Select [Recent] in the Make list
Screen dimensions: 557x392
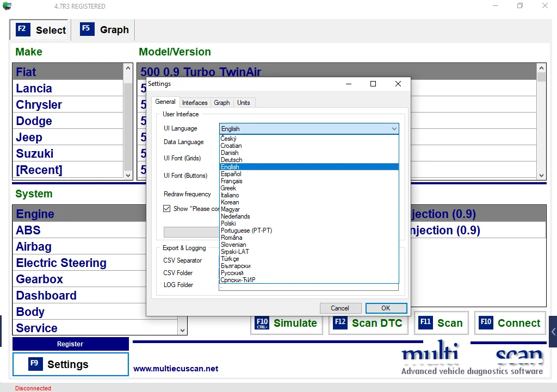68,170
